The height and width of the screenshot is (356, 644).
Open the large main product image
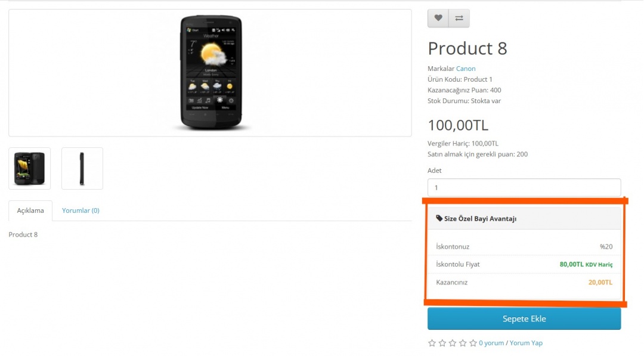210,73
